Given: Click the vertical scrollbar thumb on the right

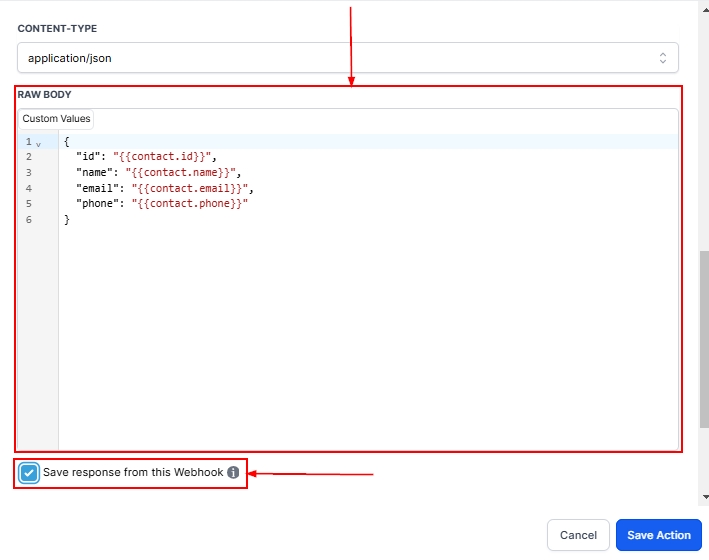Looking at the screenshot, I should click(x=703, y=338).
